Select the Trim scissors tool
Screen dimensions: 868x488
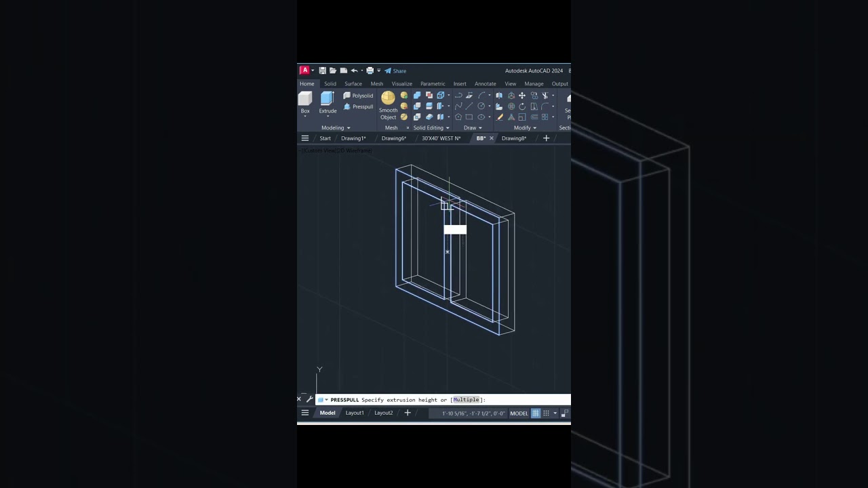tap(545, 96)
